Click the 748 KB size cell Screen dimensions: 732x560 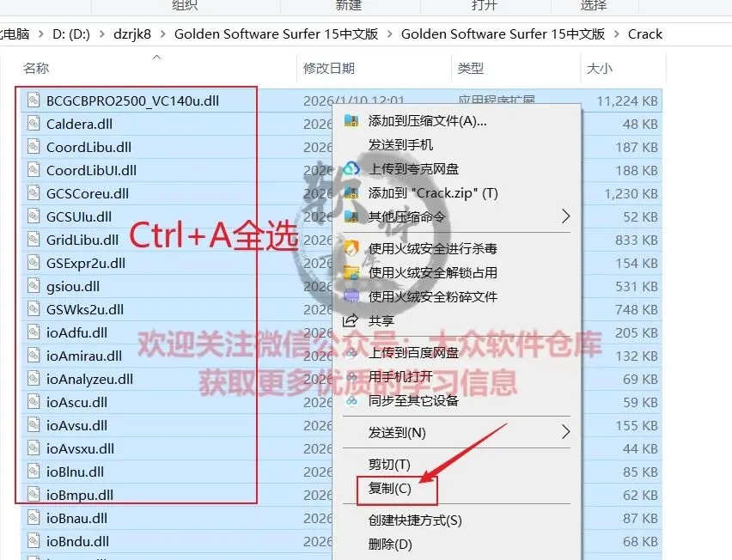point(637,309)
